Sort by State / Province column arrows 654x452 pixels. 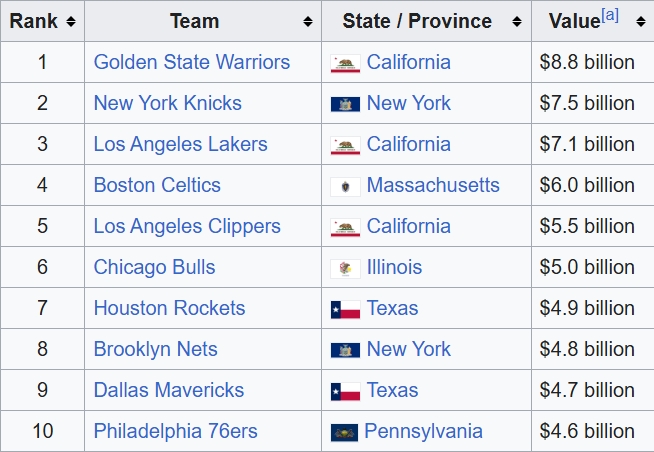517,21
